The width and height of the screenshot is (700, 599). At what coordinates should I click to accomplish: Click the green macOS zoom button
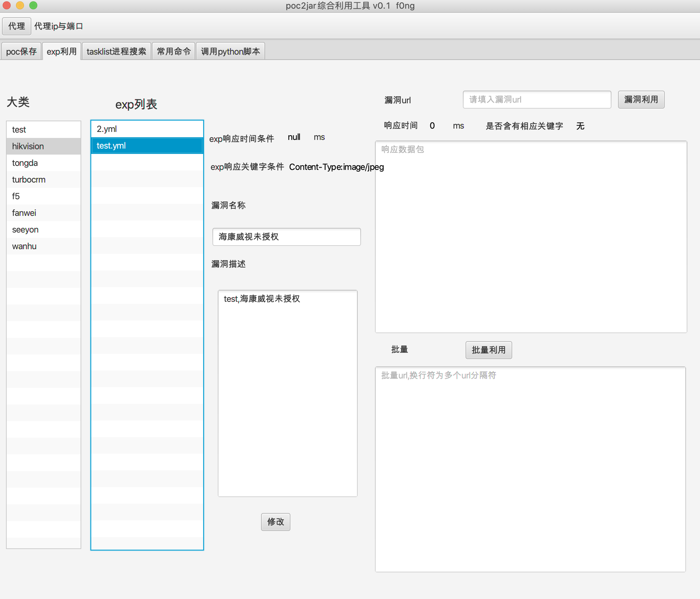[x=33, y=5]
